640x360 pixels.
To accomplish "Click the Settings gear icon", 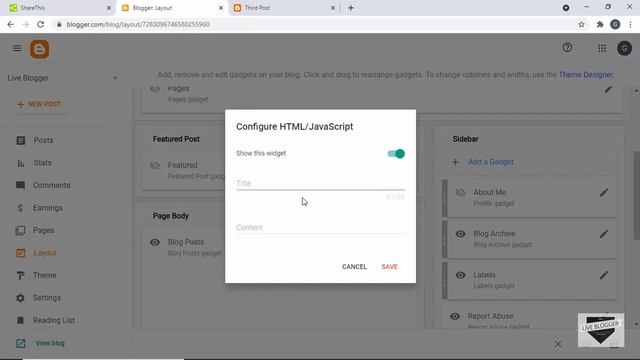I will (x=20, y=298).
